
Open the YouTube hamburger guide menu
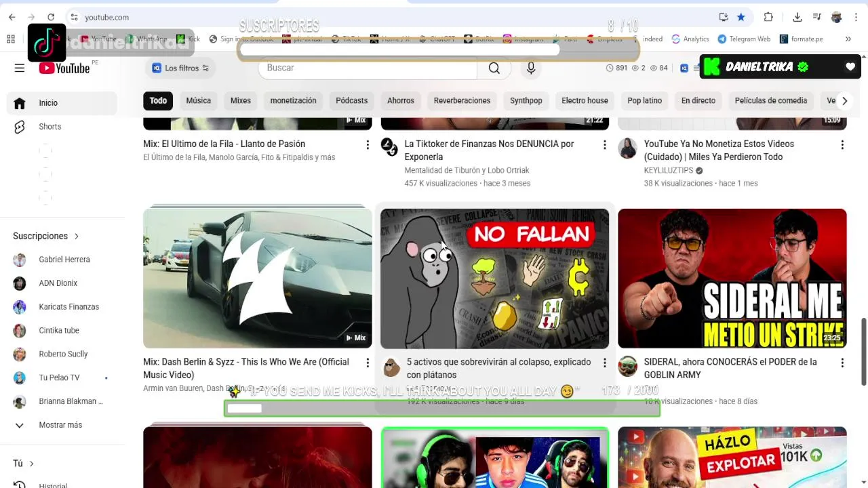click(20, 68)
